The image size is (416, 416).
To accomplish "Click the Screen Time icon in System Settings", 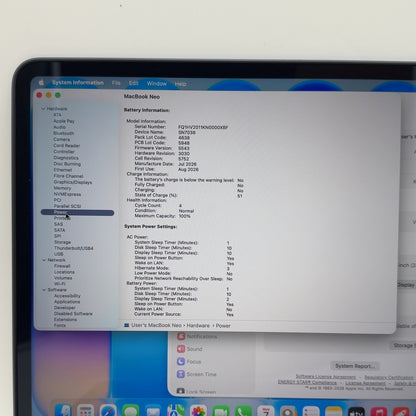I will (181, 374).
